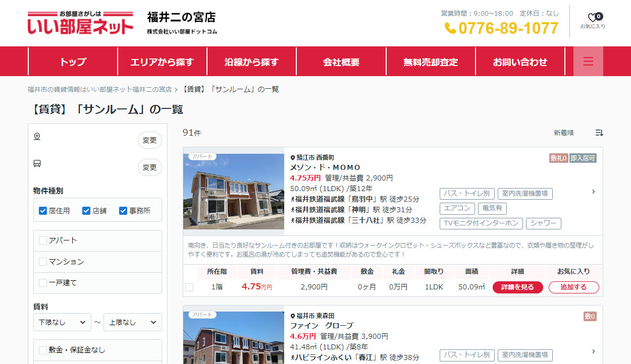Expand メゾン・ド・MOMO listing chevron

594,192
